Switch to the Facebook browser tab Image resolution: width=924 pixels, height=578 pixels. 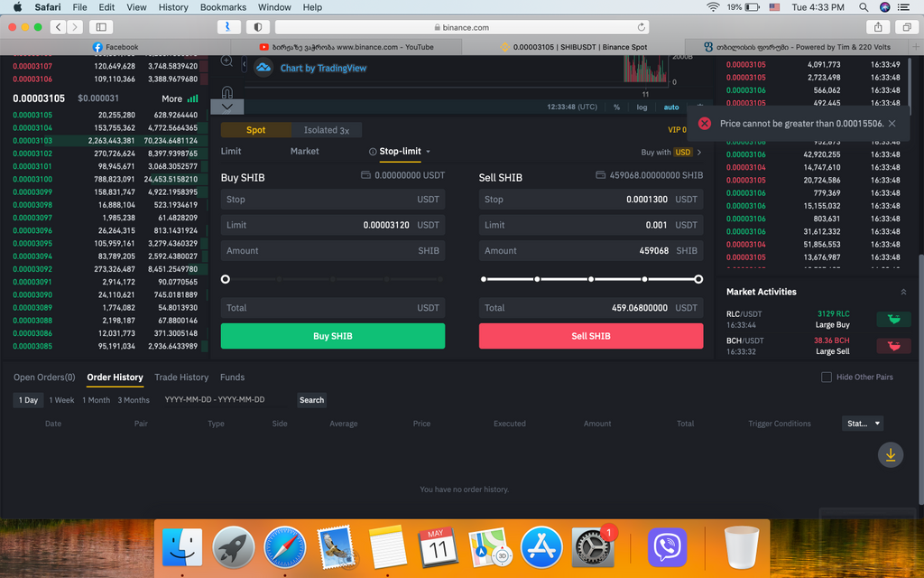point(115,47)
